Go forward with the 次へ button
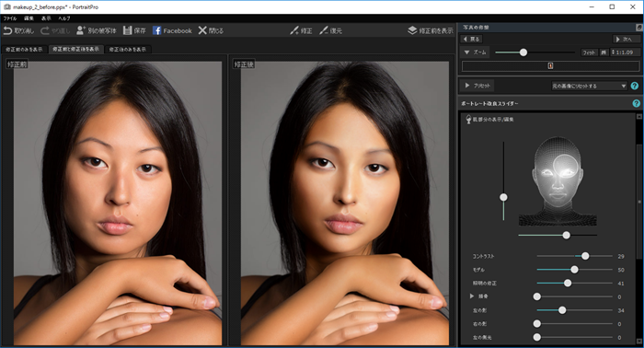 click(626, 39)
